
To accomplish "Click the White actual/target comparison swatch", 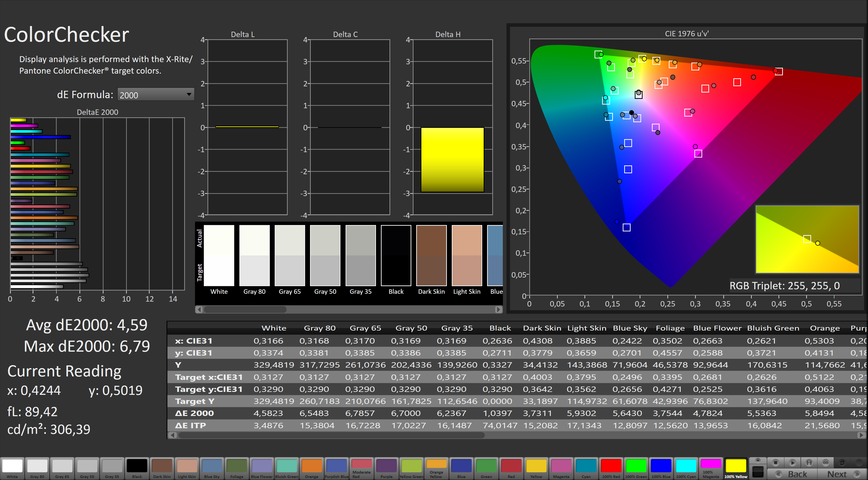I will point(219,255).
